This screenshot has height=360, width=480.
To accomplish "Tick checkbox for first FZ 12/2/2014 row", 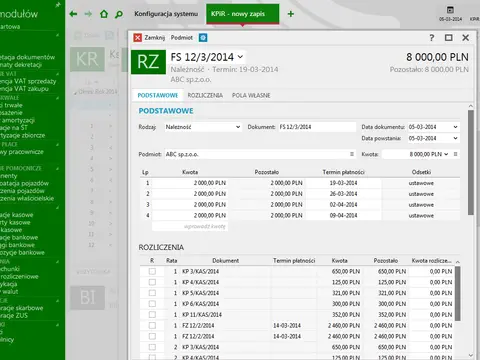I will point(152,325).
